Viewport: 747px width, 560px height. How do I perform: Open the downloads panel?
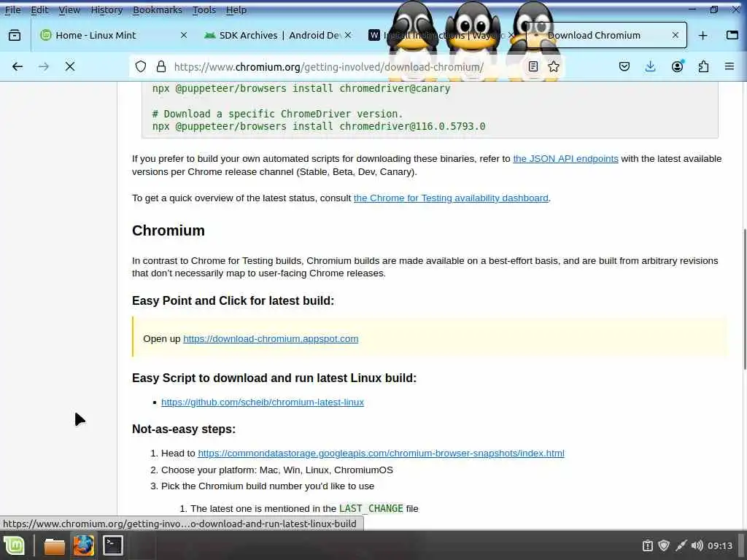[650, 66]
